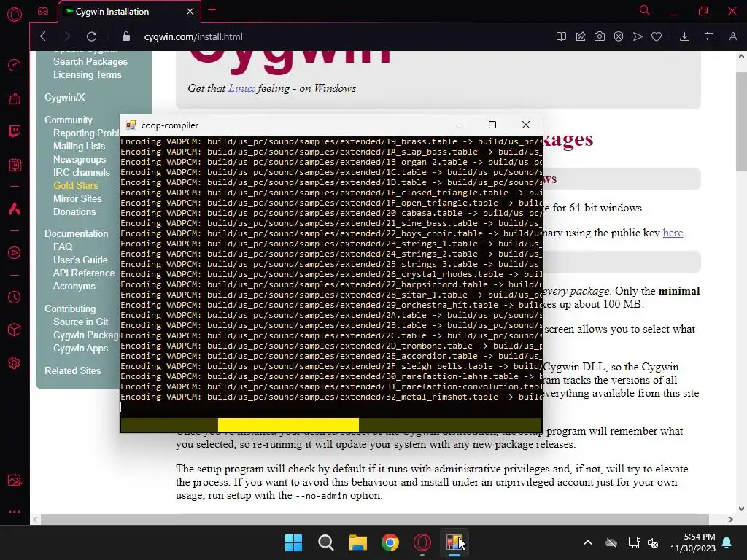Image resolution: width=747 pixels, height=560 pixels.
Task: Follow the Linux link in tagline
Action: pyautogui.click(x=241, y=88)
